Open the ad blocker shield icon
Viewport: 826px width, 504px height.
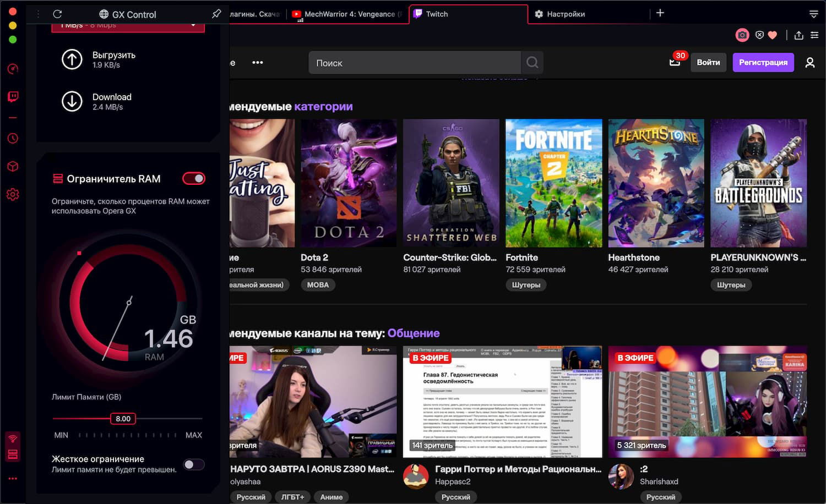point(759,35)
